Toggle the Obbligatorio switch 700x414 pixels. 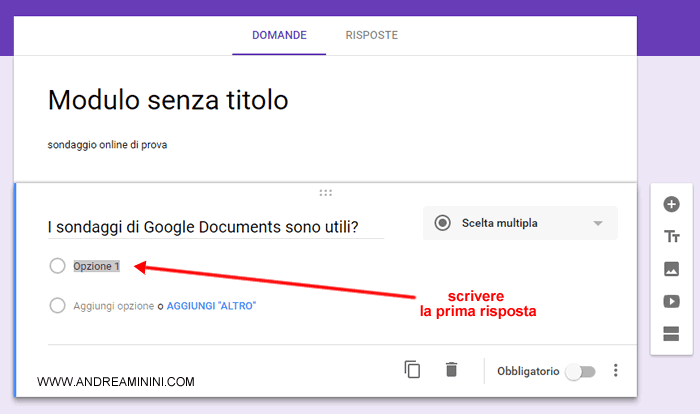[580, 372]
